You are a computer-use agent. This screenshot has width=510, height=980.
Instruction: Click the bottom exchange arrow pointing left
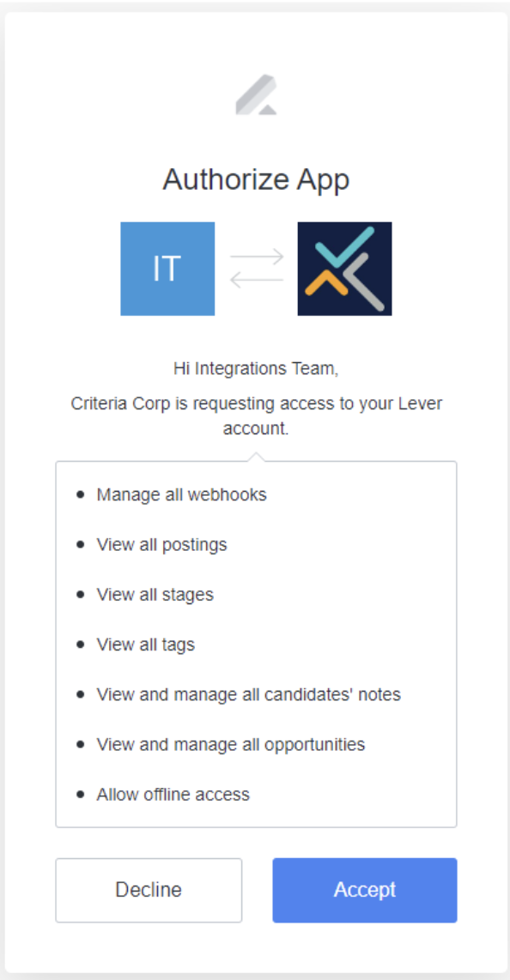tap(254, 277)
